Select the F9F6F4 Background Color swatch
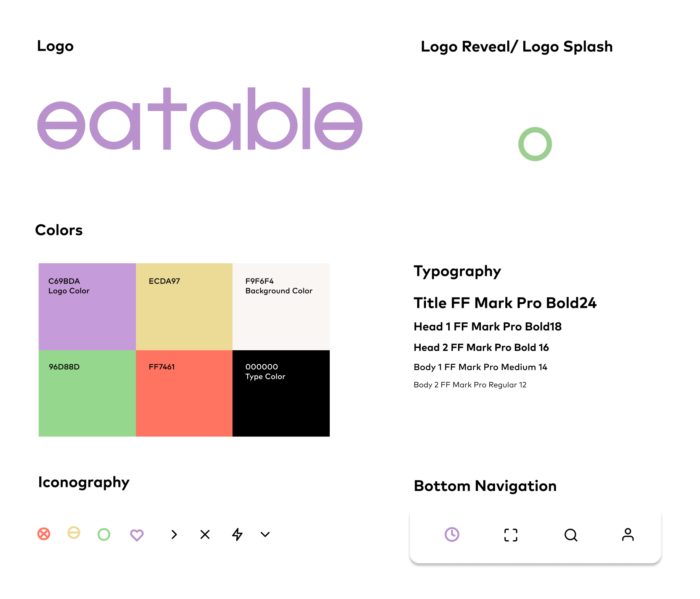 click(x=281, y=307)
